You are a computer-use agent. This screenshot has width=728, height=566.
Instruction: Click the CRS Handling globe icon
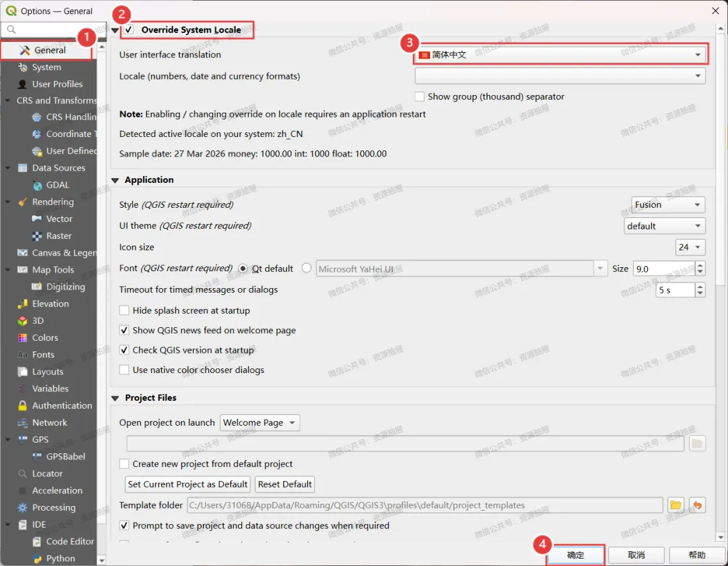pos(36,117)
